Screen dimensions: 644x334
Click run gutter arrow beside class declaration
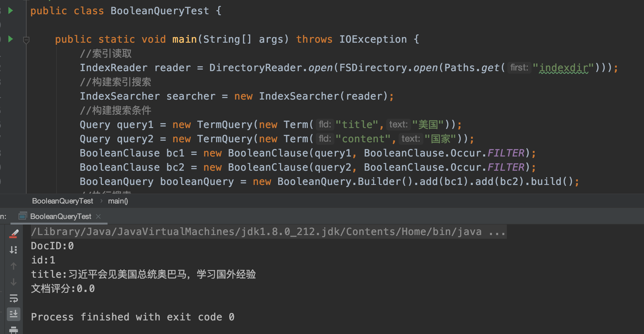(11, 11)
